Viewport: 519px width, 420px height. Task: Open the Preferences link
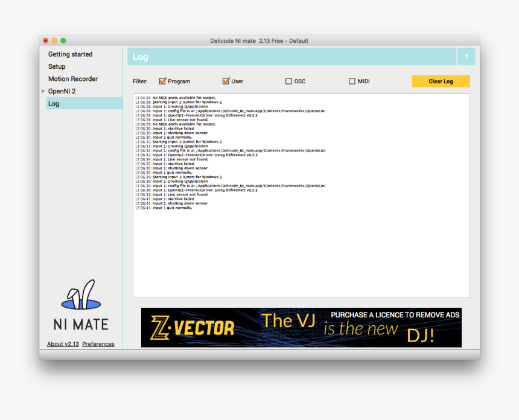point(98,344)
